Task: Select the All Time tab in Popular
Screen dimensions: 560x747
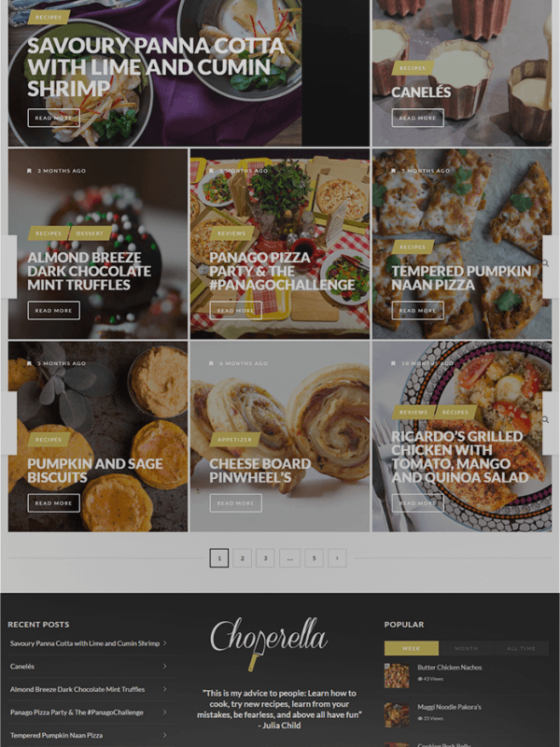Action: click(x=521, y=648)
